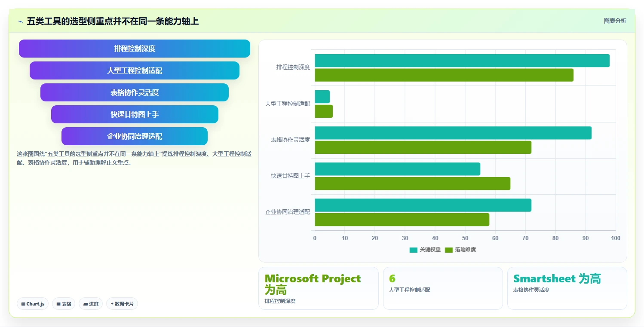Click the 进度 tag chip
The image size is (644, 327).
(x=91, y=304)
